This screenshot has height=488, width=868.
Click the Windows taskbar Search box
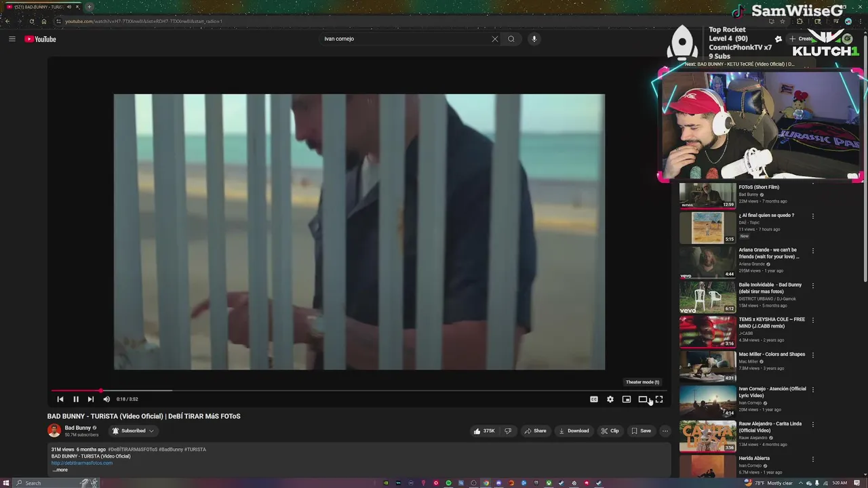pos(57,483)
